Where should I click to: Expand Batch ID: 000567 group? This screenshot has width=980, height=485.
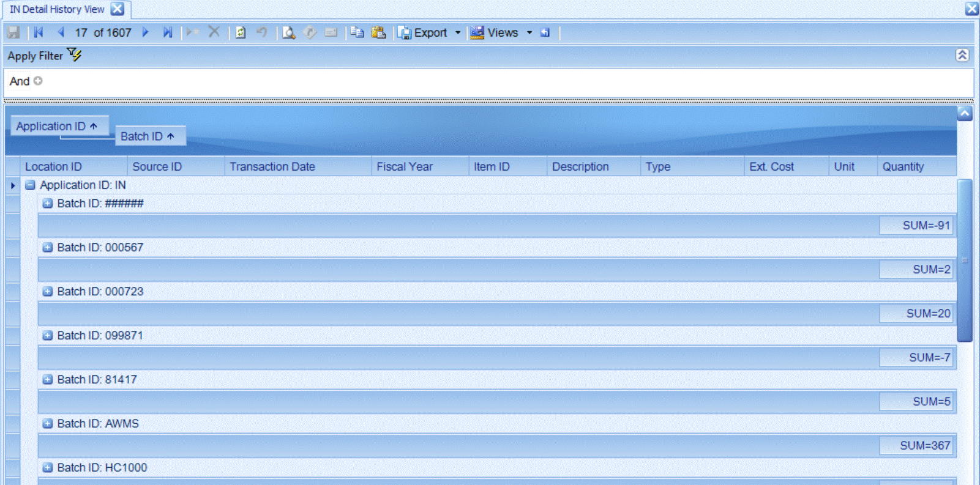point(47,247)
